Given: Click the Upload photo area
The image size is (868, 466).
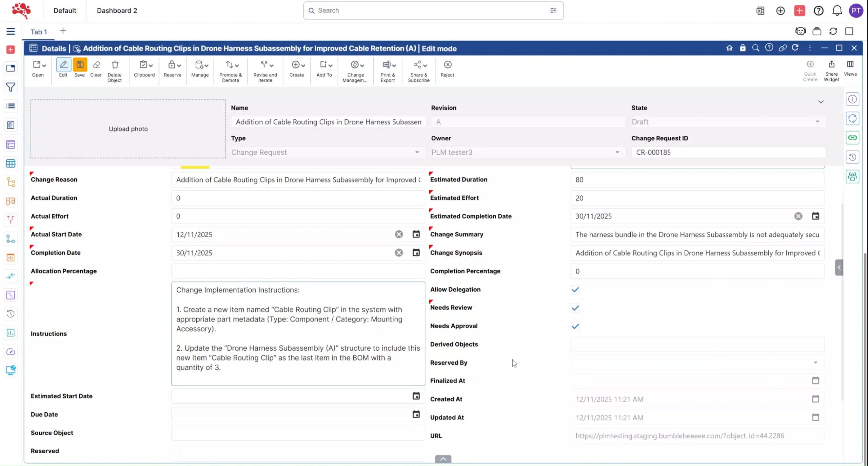Looking at the screenshot, I should (128, 129).
